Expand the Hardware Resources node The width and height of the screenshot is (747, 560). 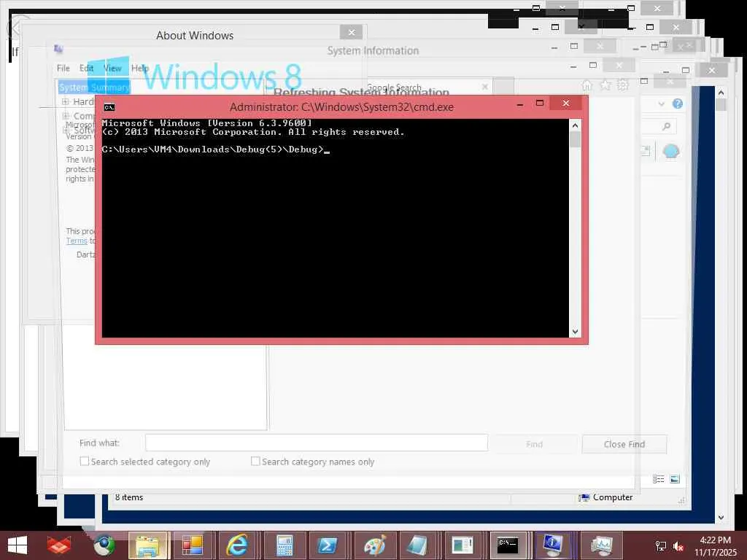click(x=66, y=101)
